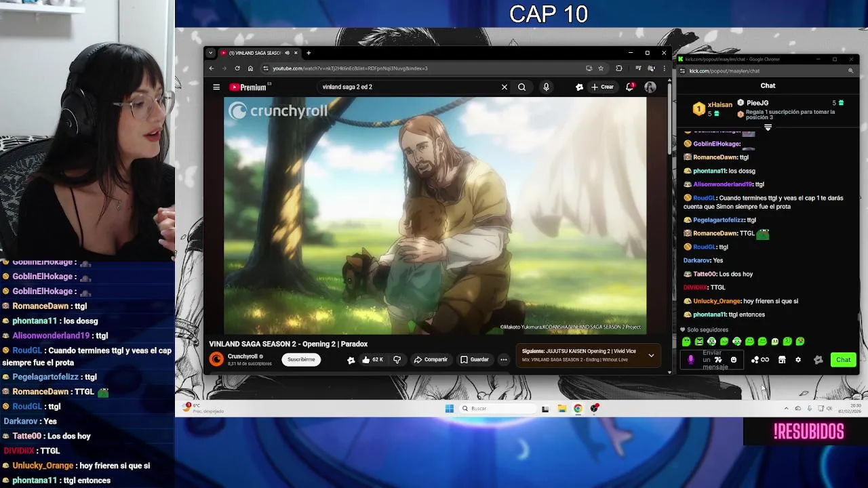
Task: Click the bubbles points icon in Kick chat
Action: click(755, 360)
